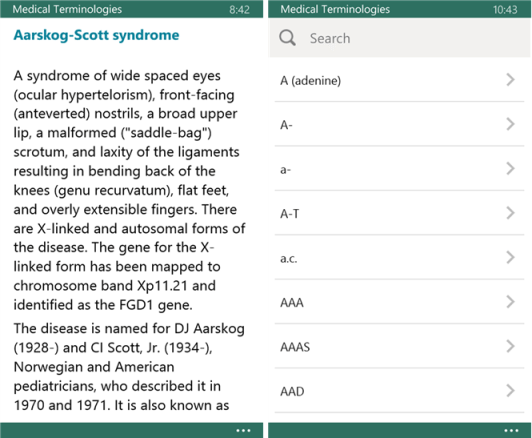The height and width of the screenshot is (438, 532).
Task: Select the a.c. list item
Action: [399, 258]
